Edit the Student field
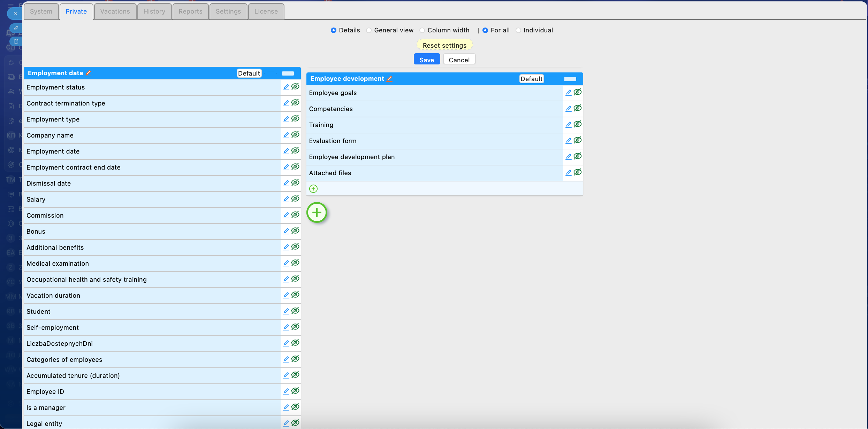The image size is (868, 429). click(x=286, y=311)
